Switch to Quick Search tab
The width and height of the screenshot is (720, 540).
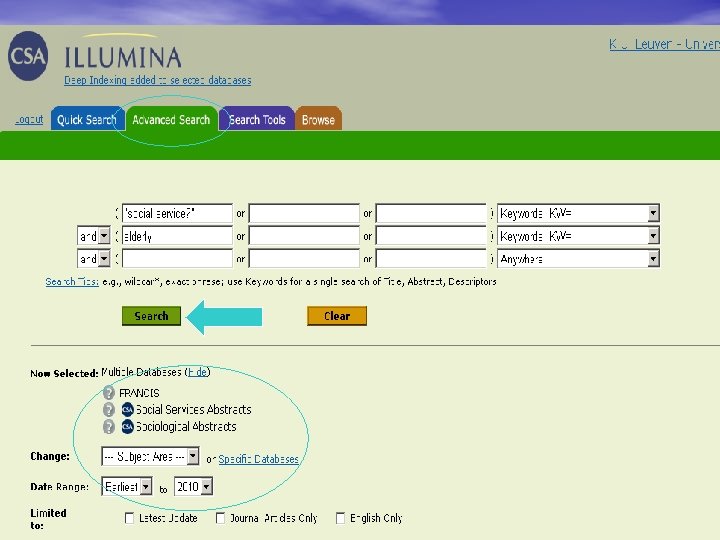[x=87, y=119]
